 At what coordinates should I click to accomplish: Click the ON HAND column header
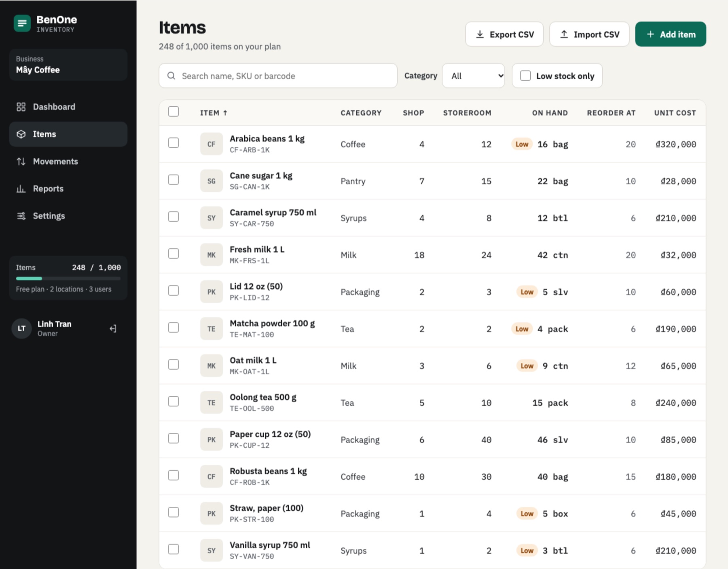tap(550, 113)
